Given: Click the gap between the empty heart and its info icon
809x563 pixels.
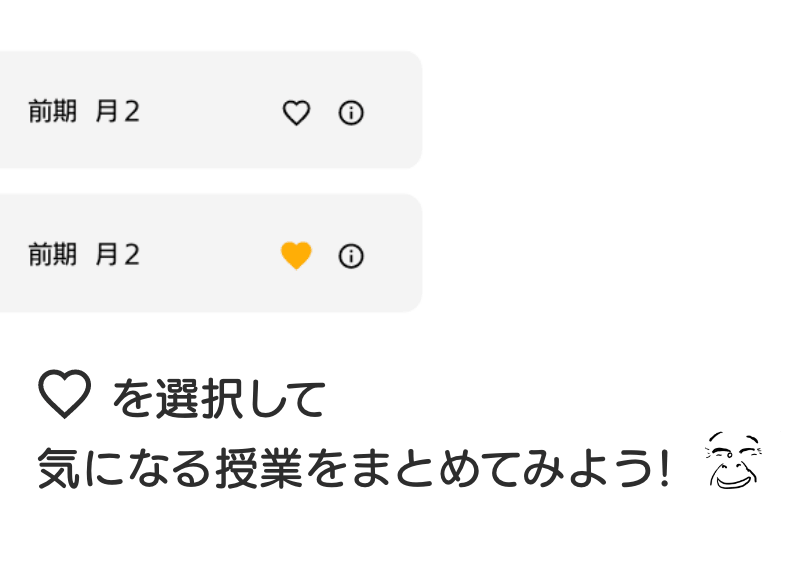Looking at the screenshot, I should point(324,113).
